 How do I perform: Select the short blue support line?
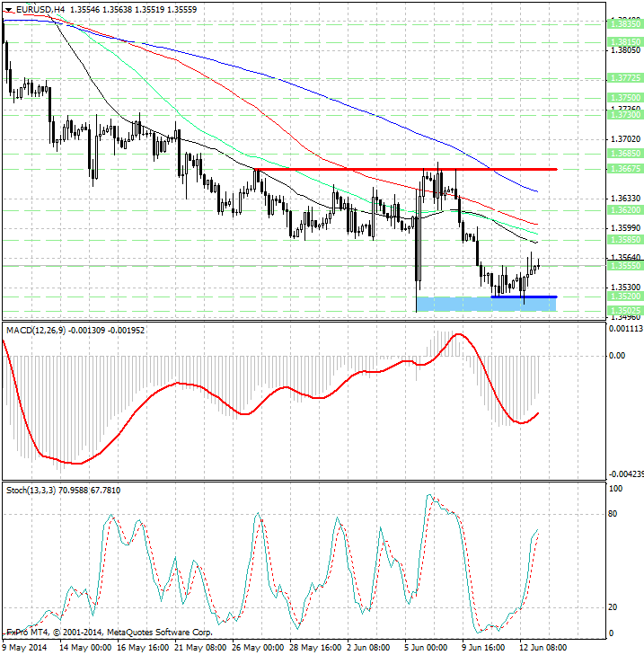pyautogui.click(x=524, y=297)
